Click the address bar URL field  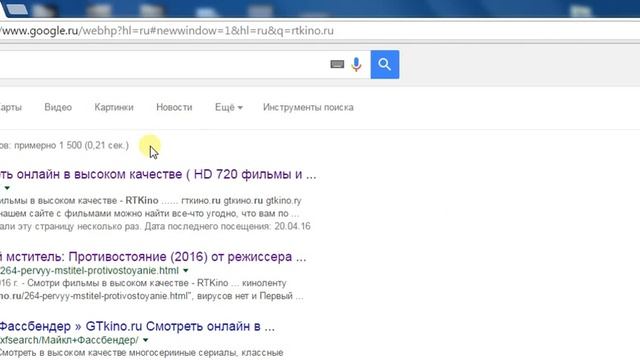320,31
